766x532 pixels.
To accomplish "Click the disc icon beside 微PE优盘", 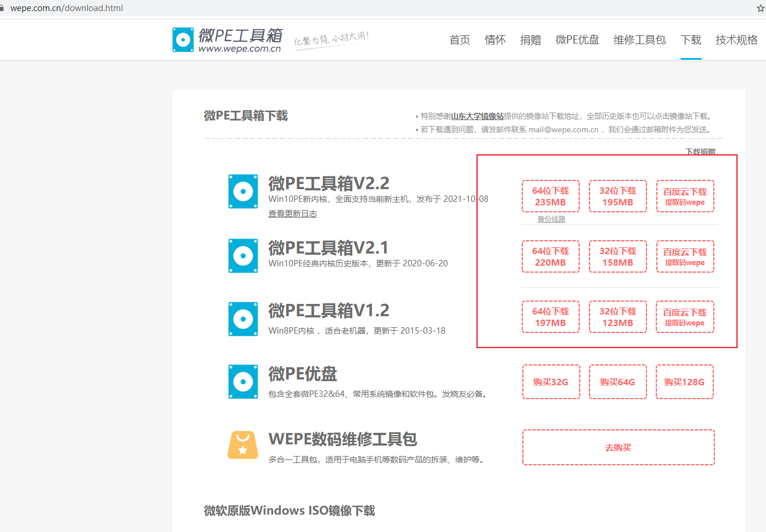I will point(243,382).
